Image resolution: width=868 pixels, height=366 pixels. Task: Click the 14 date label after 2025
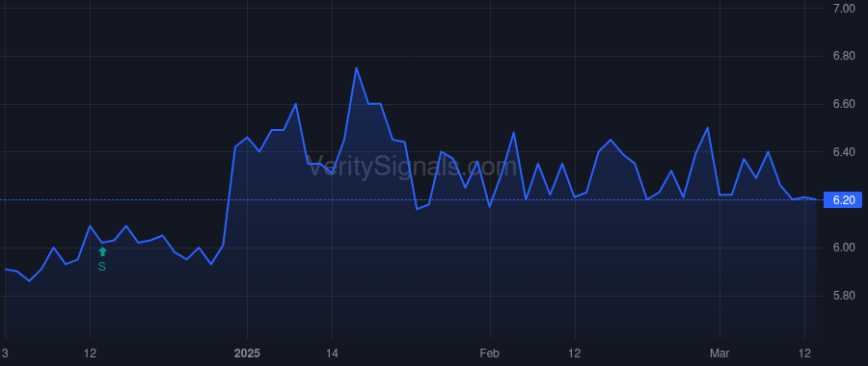point(332,353)
